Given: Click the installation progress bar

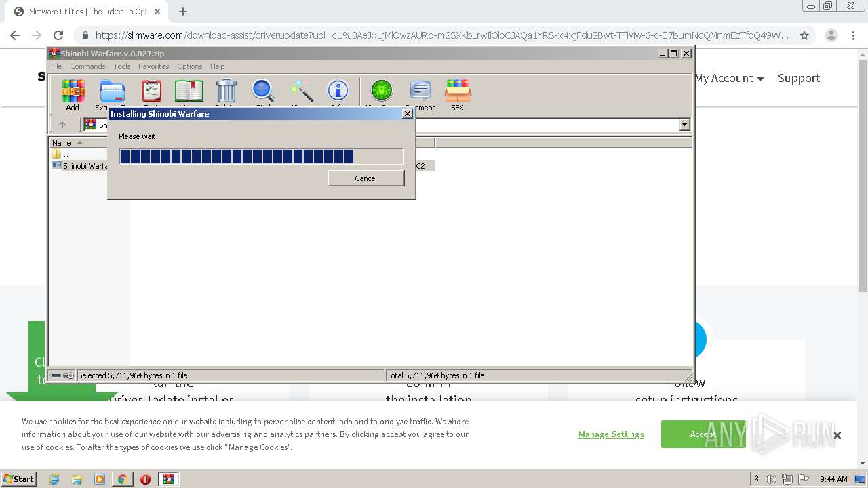Looking at the screenshot, I should point(262,157).
